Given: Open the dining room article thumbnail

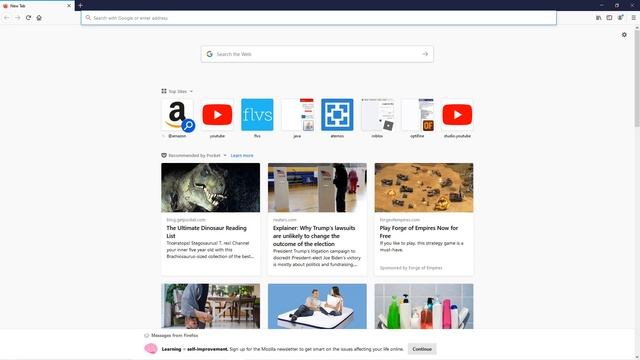Looking at the screenshot, I should pos(210,306).
